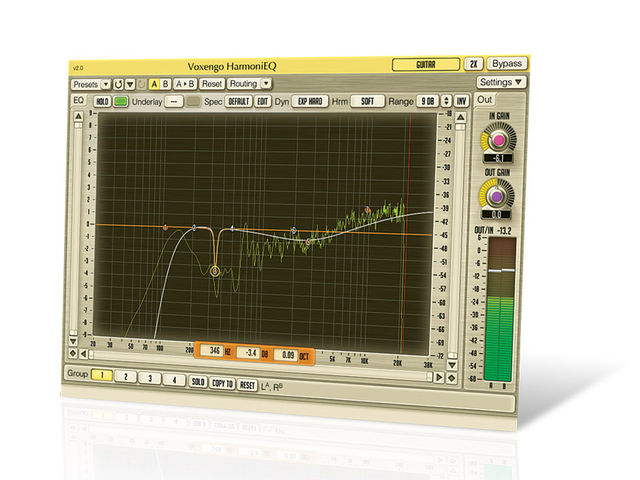Click the Presets button
This screenshot has height=480, width=640.
(85, 84)
